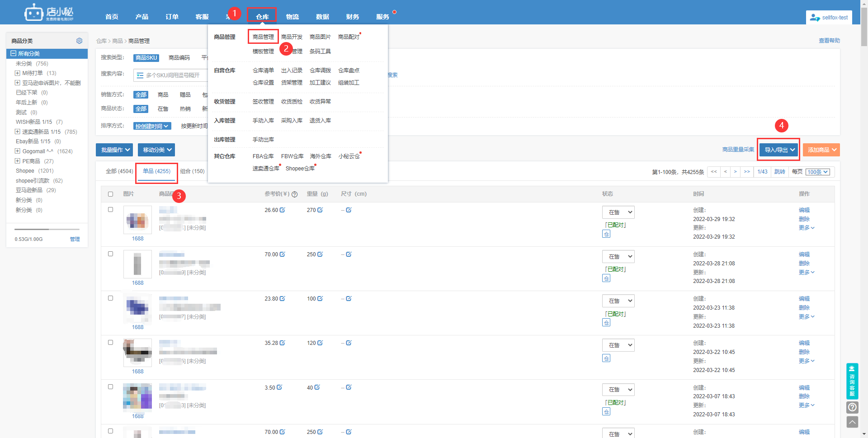Image resolution: width=868 pixels, height=438 pixels.
Task: Click warehouse icon under first product status
Action: point(606,234)
